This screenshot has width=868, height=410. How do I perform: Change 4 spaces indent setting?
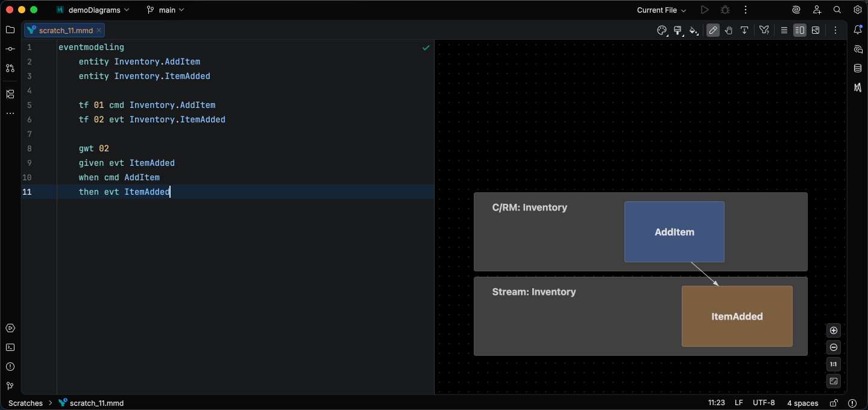pyautogui.click(x=803, y=403)
